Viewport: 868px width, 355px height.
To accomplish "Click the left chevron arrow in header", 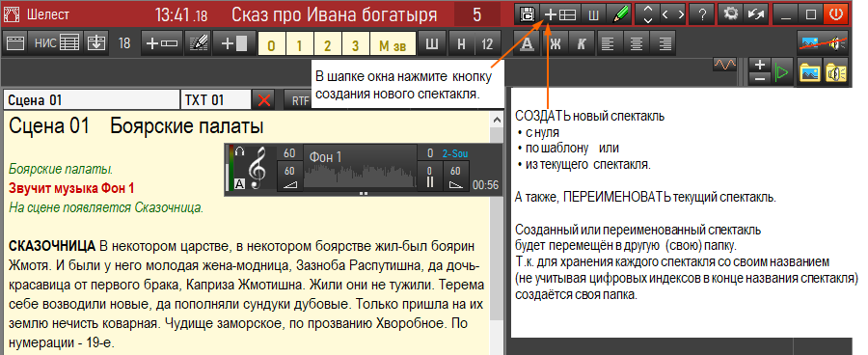I will point(665,15).
